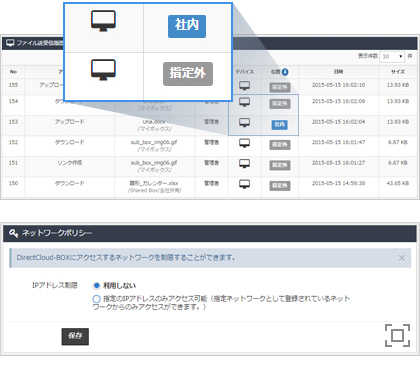Click the device monitor icon in row 152
The image size is (420, 370).
[245, 143]
